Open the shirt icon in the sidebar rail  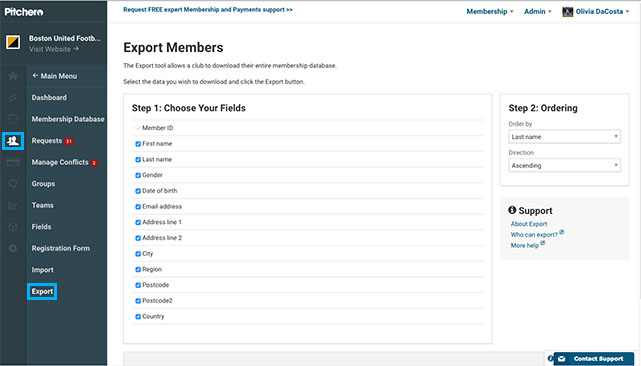pos(13,119)
